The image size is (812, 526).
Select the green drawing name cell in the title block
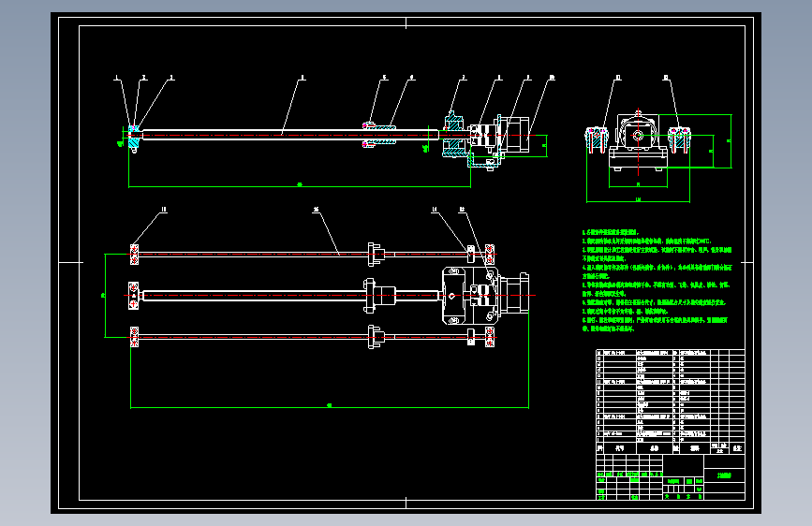click(725, 475)
